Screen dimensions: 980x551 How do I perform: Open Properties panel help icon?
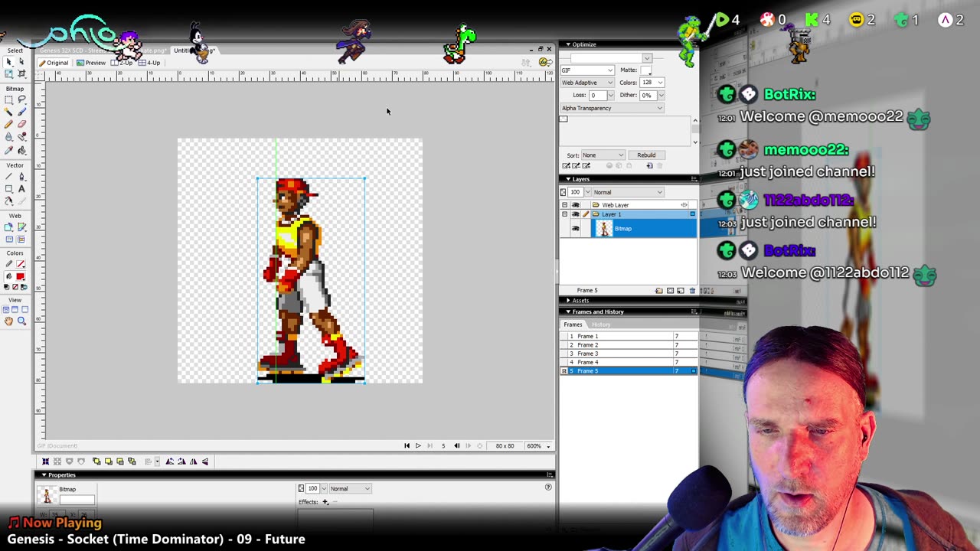point(547,487)
